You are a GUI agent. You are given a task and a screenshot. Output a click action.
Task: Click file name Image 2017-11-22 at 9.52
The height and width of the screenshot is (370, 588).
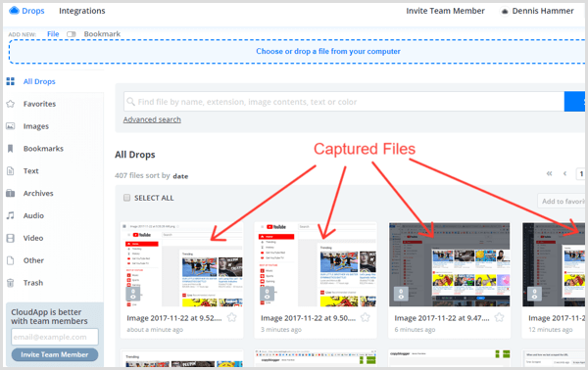pos(174,318)
